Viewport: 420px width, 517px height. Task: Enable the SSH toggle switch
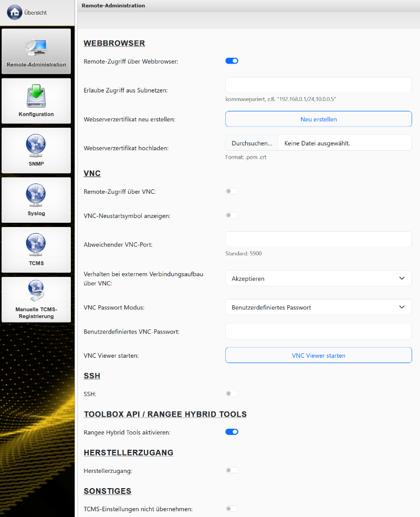(x=232, y=394)
